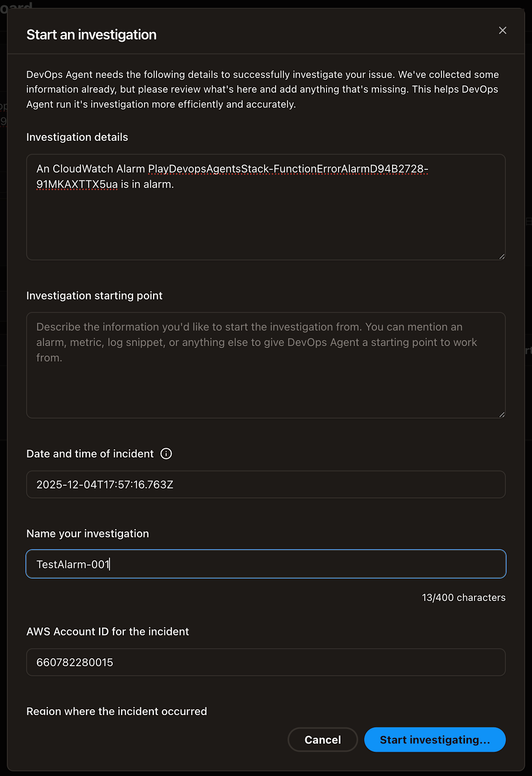Click the underlined PlayDevopsAgentsStack alarm name text
This screenshot has width=532, height=776.
(288, 169)
